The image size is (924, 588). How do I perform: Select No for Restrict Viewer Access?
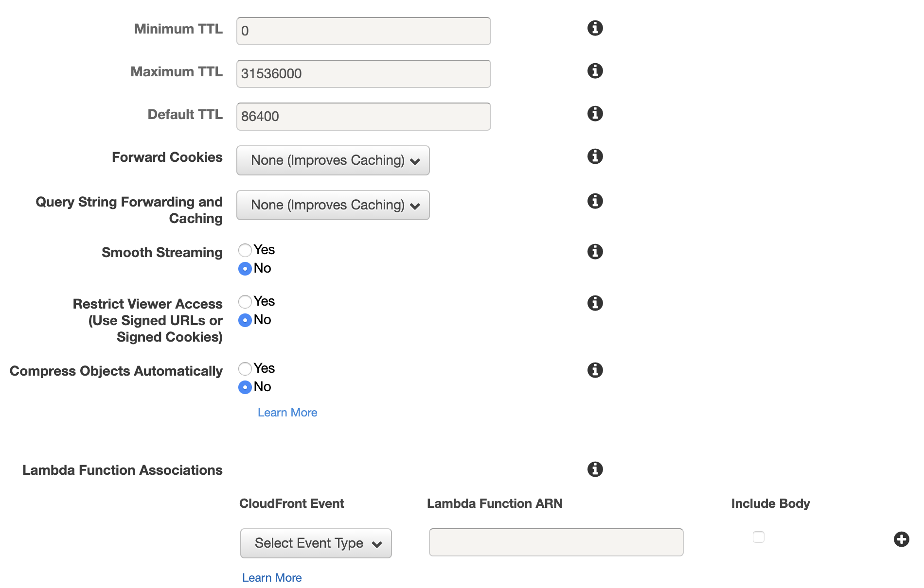tap(245, 320)
